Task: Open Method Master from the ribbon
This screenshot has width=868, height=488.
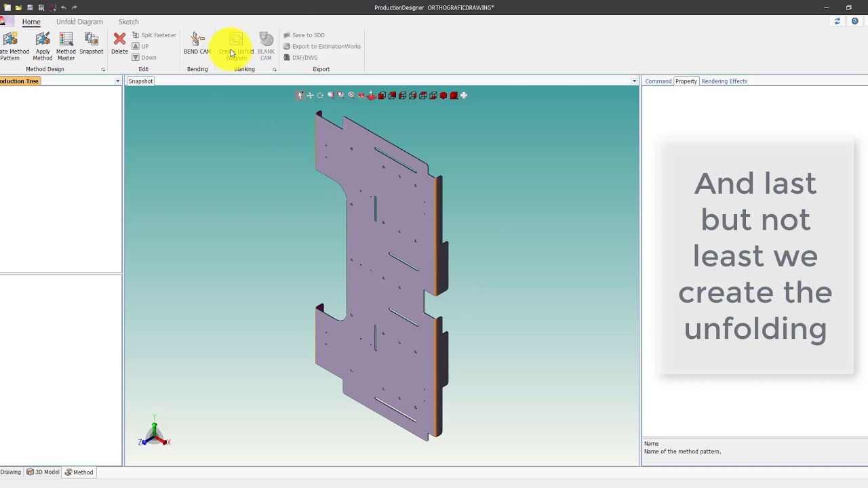Action: [66, 46]
